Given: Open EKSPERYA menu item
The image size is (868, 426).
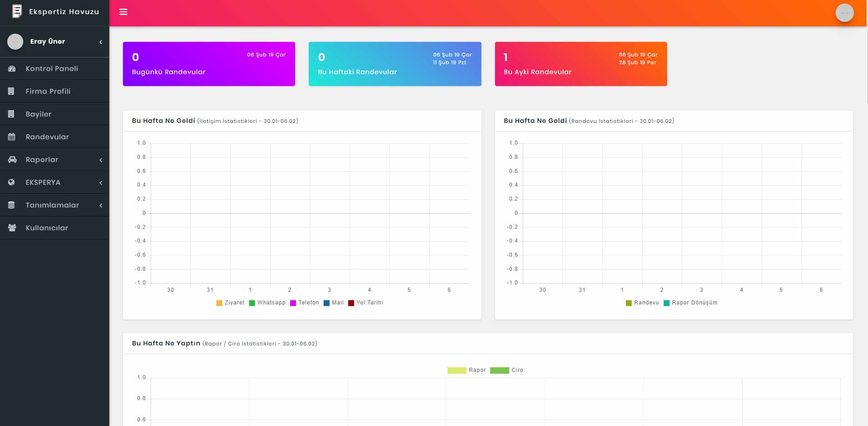Looking at the screenshot, I should (55, 183).
